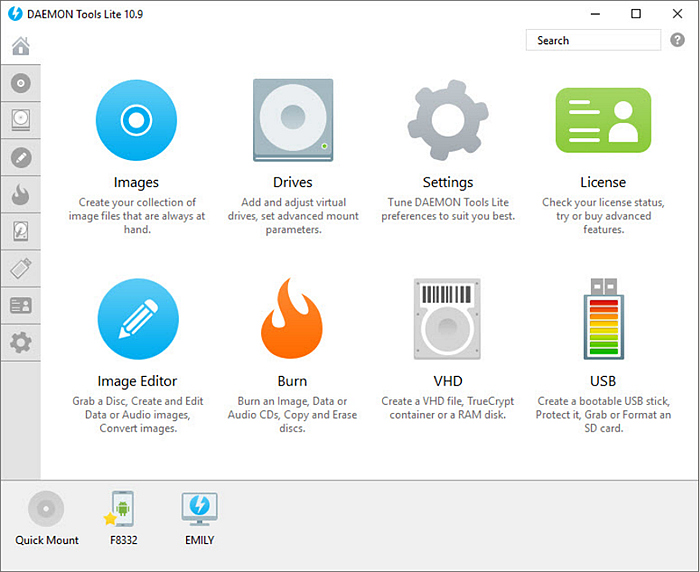Select the F8332 Android device icon
The image size is (700, 572).
pyautogui.click(x=120, y=509)
